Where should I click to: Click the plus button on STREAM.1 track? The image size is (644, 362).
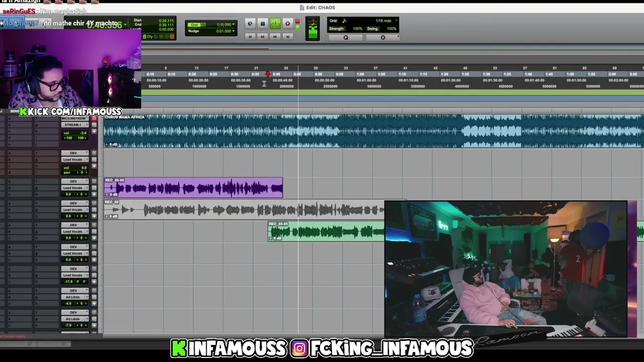point(94,131)
